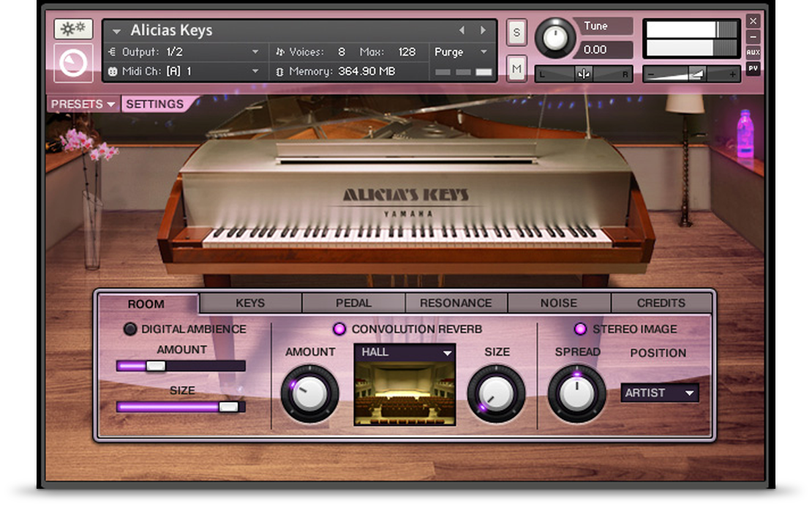Toggle the Convolution Reverb LED
The width and height of the screenshot is (812, 507).
[x=339, y=328]
